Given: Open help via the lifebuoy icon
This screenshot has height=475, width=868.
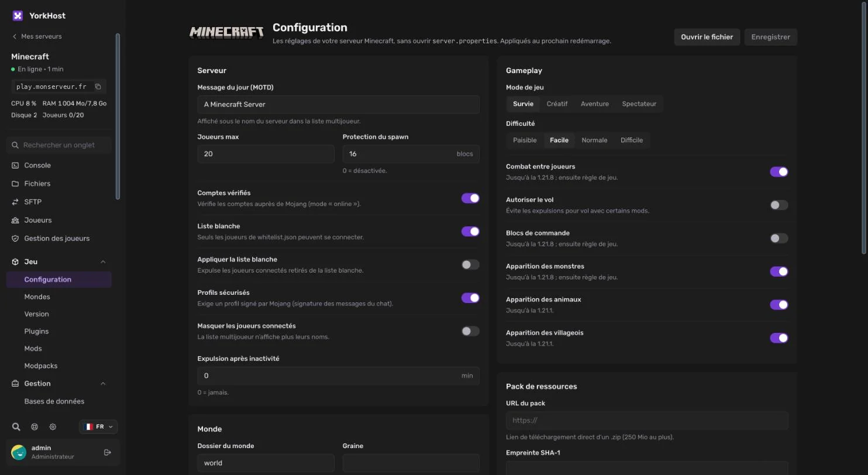Looking at the screenshot, I should pyautogui.click(x=35, y=427).
